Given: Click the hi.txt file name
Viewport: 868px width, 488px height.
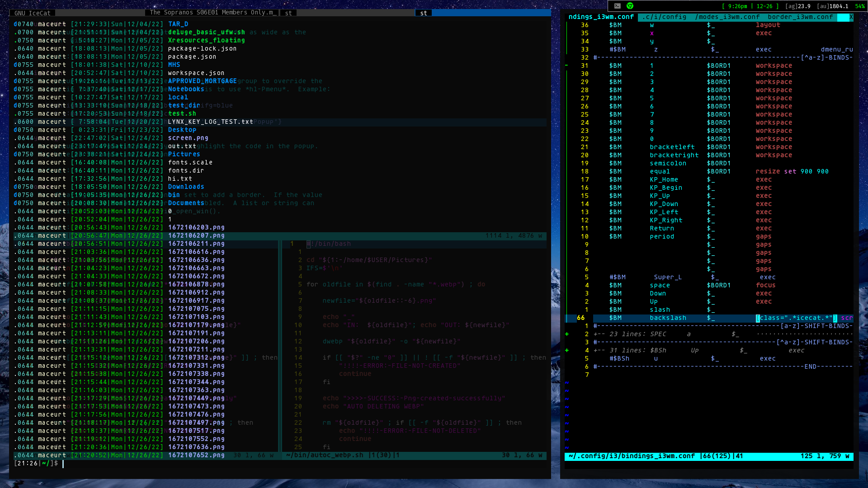Looking at the screenshot, I should click(180, 178).
